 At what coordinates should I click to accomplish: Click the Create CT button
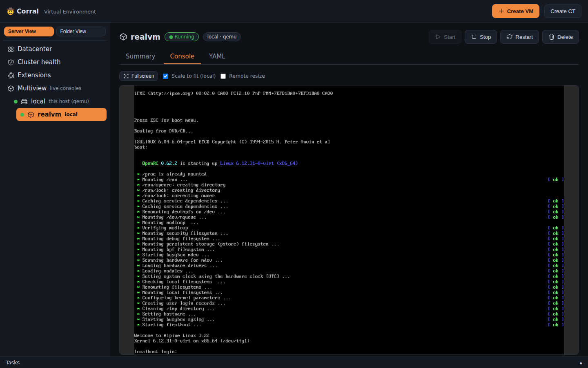563,11
